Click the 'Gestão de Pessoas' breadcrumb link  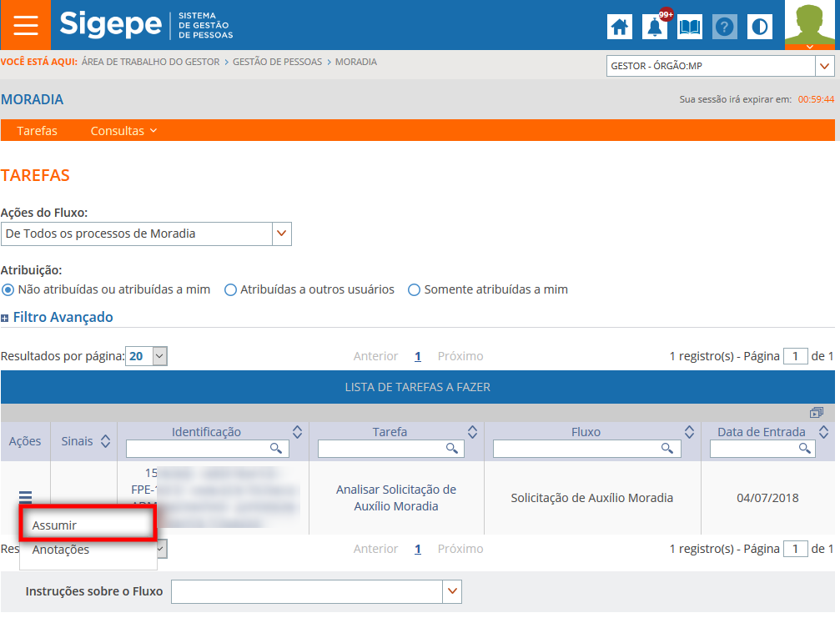point(277,62)
